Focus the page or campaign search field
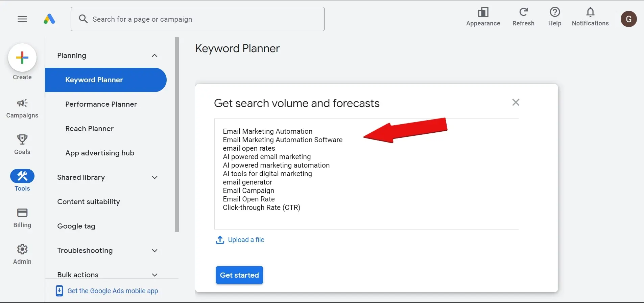The width and height of the screenshot is (644, 303). [198, 19]
